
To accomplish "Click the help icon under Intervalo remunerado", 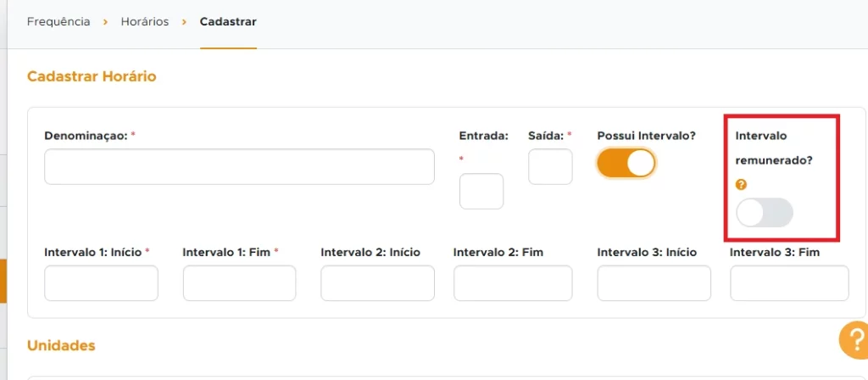I will (741, 185).
